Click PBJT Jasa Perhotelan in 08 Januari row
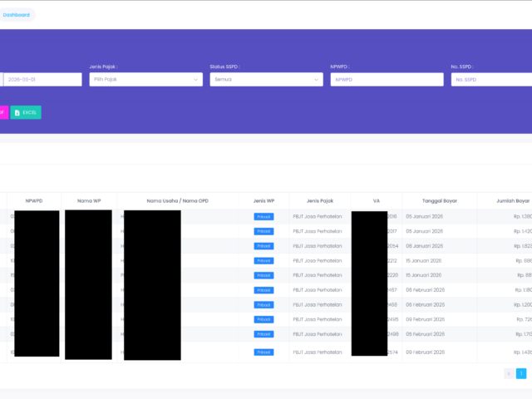 pos(318,246)
